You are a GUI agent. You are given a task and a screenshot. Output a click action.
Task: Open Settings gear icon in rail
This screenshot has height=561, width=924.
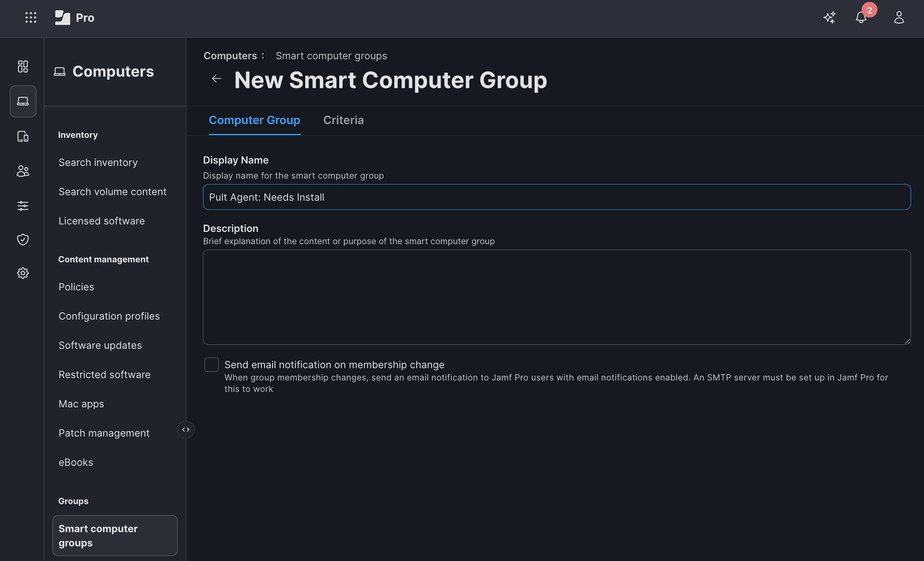[23, 273]
